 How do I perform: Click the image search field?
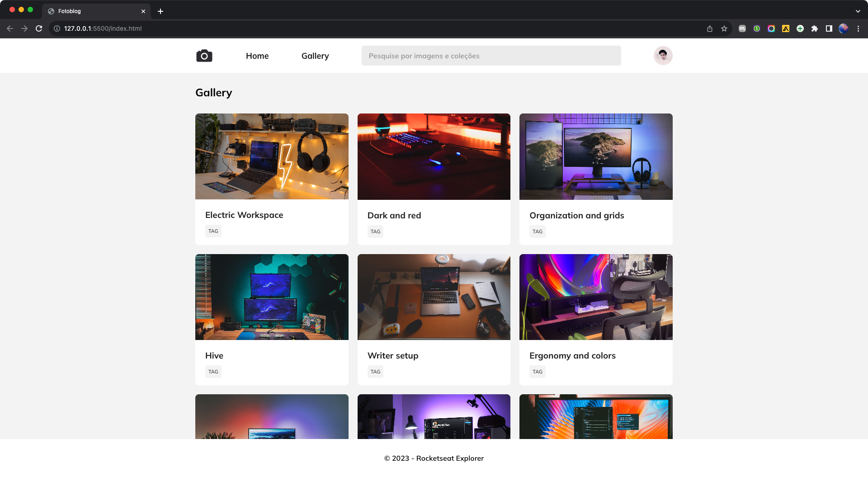tap(491, 56)
